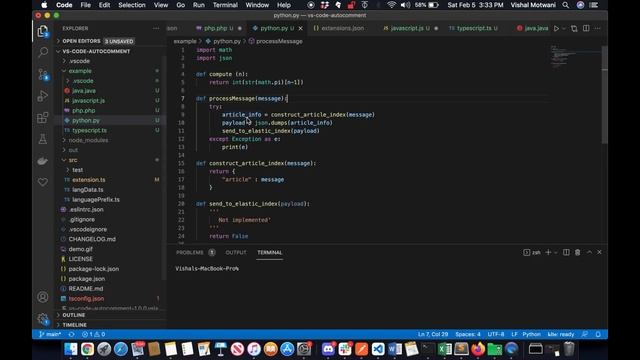Switch to the php.php editor tab
The height and width of the screenshot is (360, 640).
(x=219, y=29)
